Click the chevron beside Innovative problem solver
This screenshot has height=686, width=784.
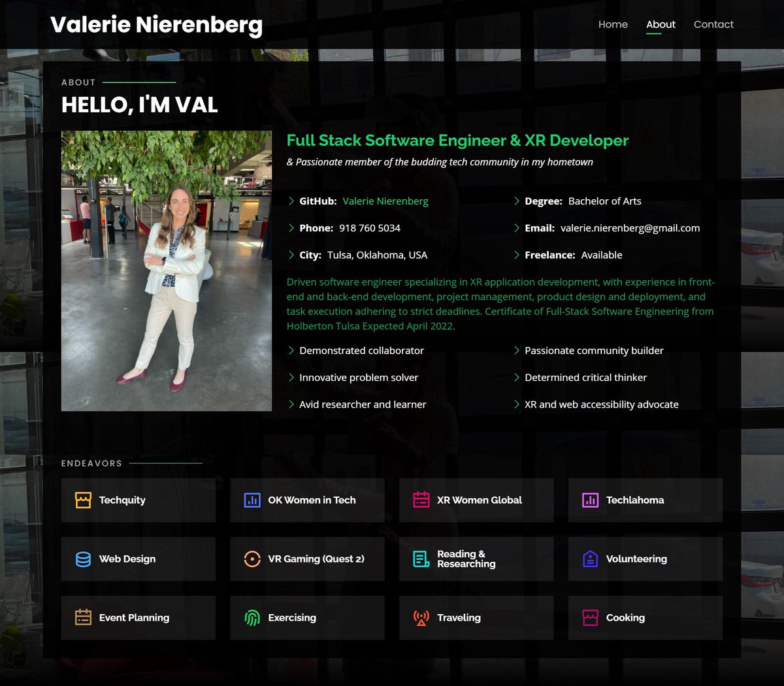click(291, 378)
